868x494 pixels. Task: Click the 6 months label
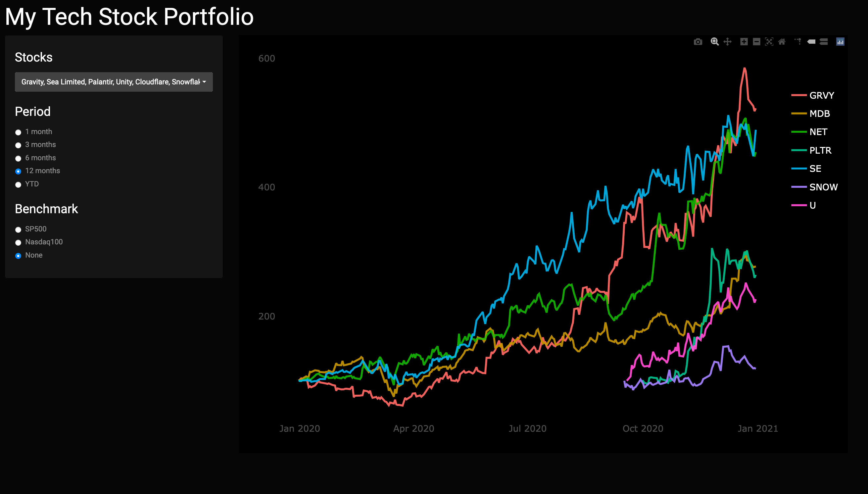pos(40,158)
